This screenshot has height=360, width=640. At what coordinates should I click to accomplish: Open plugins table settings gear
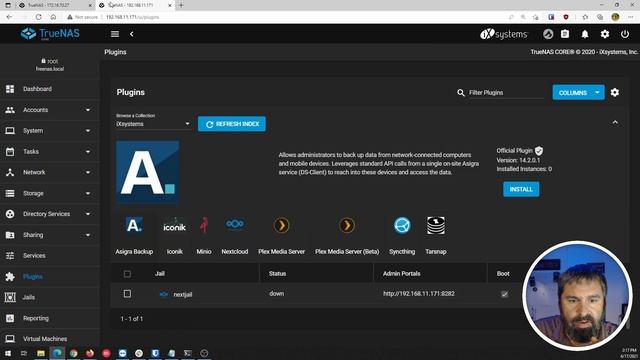tap(615, 92)
